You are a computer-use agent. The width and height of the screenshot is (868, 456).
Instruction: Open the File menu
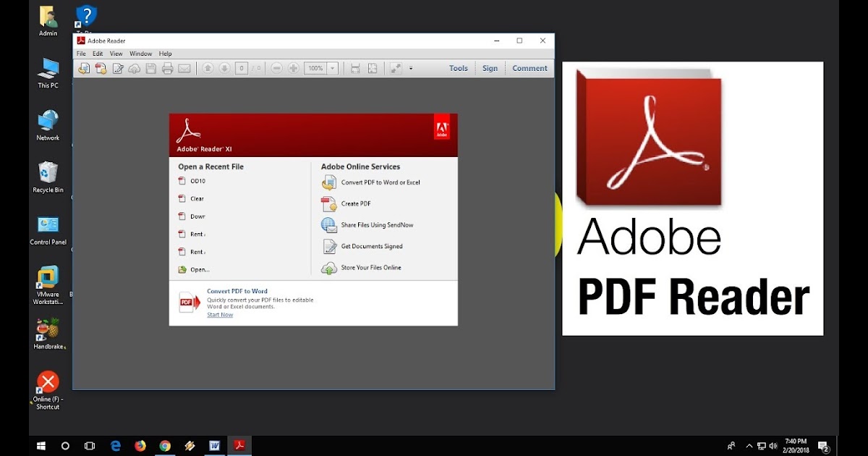(81, 54)
